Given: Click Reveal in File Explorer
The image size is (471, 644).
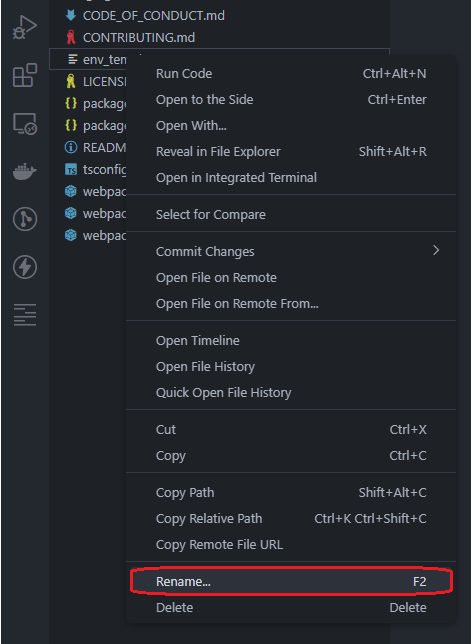Looking at the screenshot, I should pos(291,152).
